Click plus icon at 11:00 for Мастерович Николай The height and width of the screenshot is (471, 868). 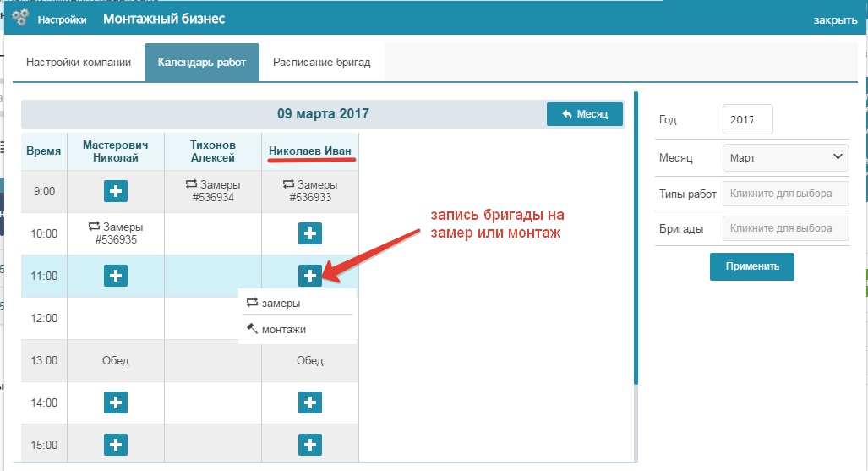click(116, 276)
